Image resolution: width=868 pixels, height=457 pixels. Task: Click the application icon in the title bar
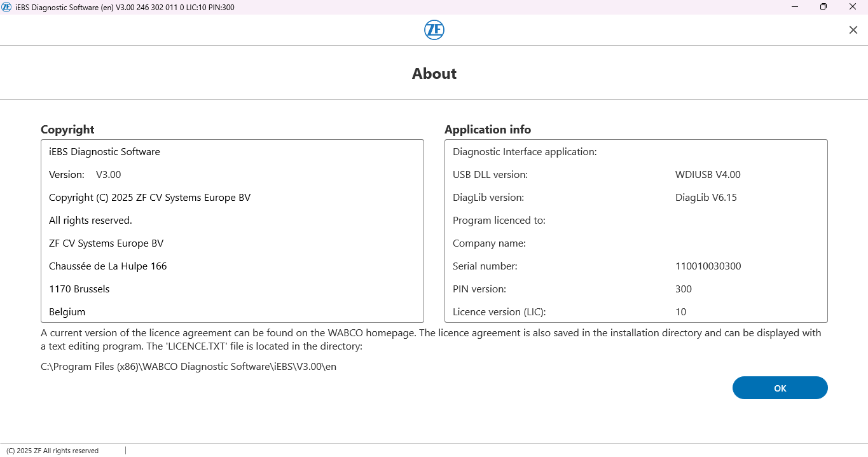(6, 7)
